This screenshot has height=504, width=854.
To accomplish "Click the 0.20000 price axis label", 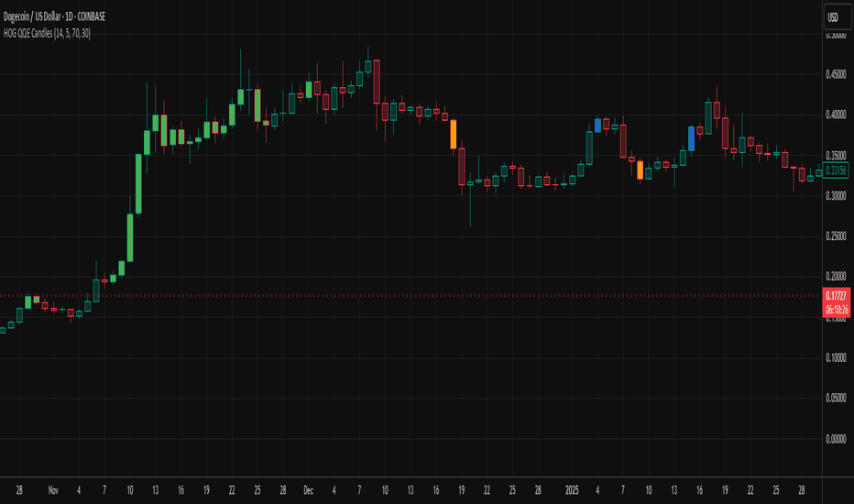I will coord(836,276).
